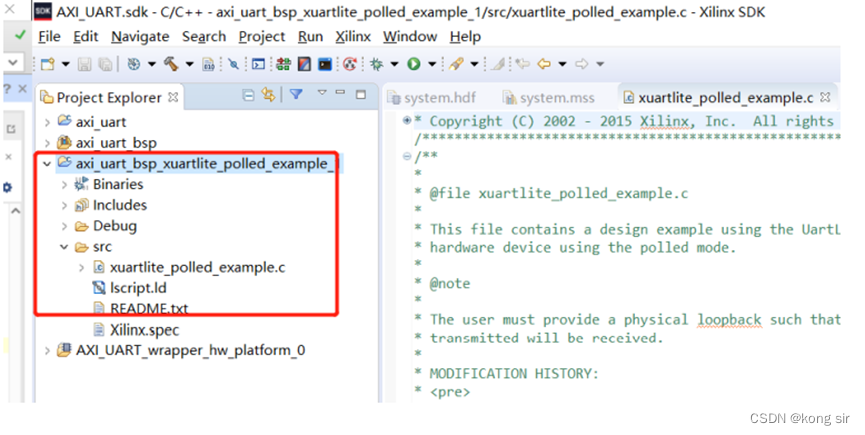Click the forward navigation arrow icon
Viewport: 865px width, 435px height.
[x=581, y=64]
